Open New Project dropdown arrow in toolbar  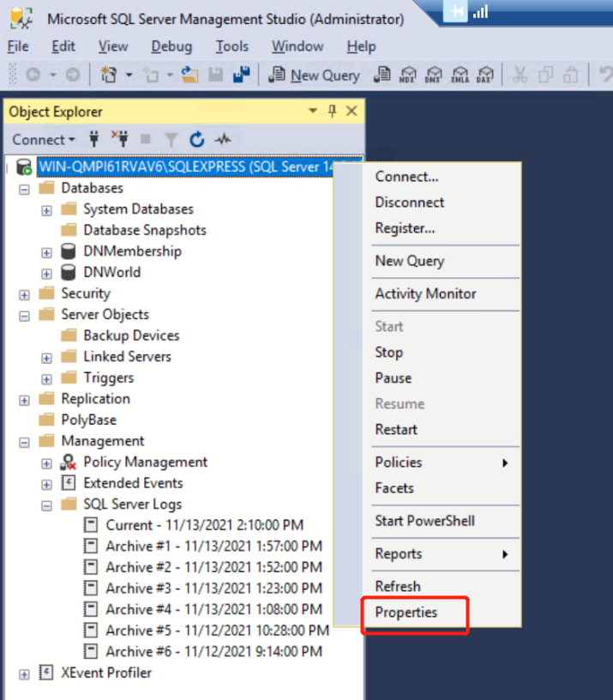coord(129,75)
